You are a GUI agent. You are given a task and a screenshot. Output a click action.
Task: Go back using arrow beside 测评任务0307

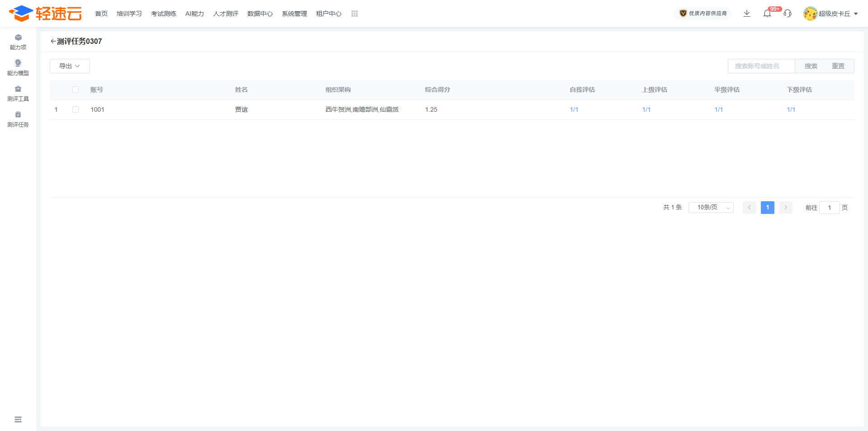53,42
